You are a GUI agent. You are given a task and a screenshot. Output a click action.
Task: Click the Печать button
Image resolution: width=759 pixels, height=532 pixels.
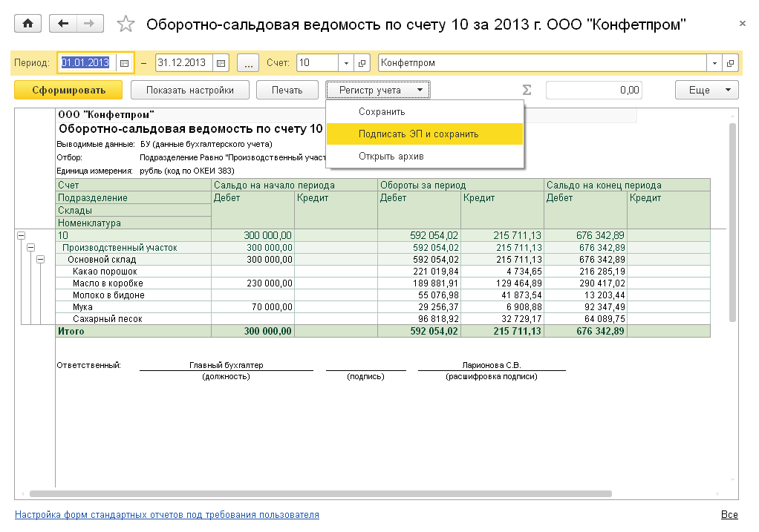click(x=287, y=90)
